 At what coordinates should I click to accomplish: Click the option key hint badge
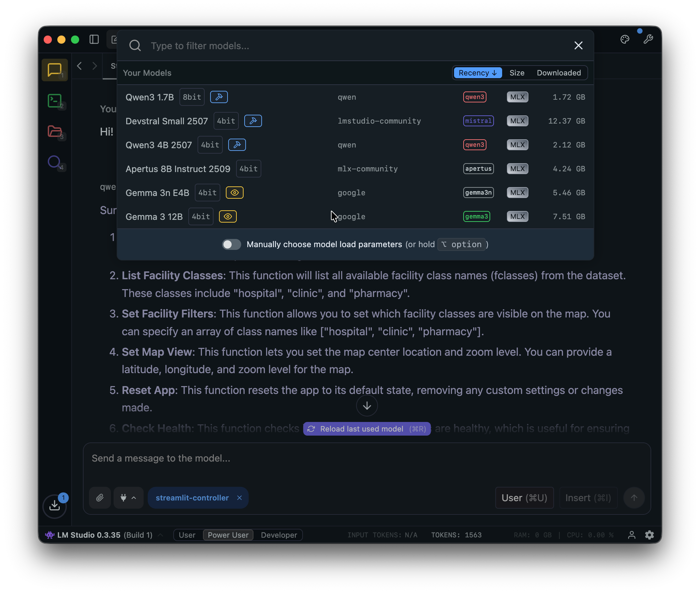pos(462,244)
